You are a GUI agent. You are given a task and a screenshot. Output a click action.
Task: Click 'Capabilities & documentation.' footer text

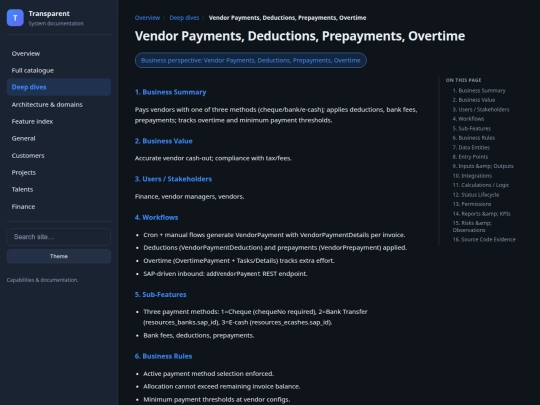pos(42,280)
